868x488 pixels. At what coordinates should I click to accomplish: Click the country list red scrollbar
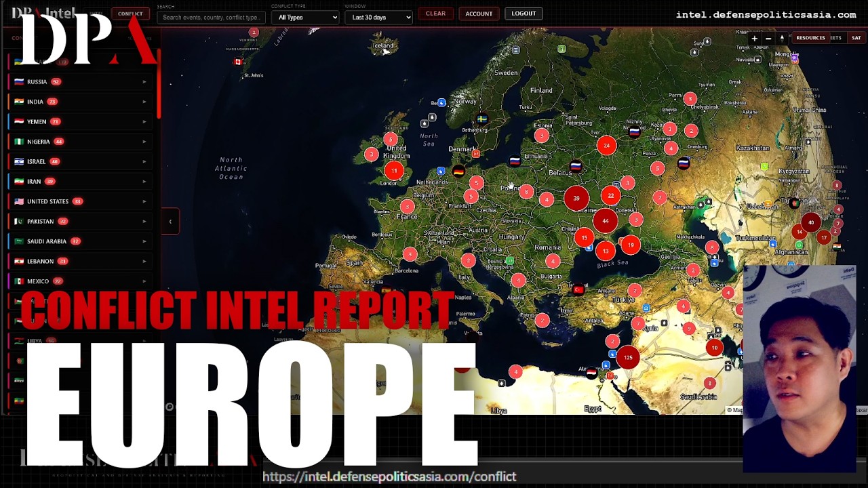(x=159, y=83)
